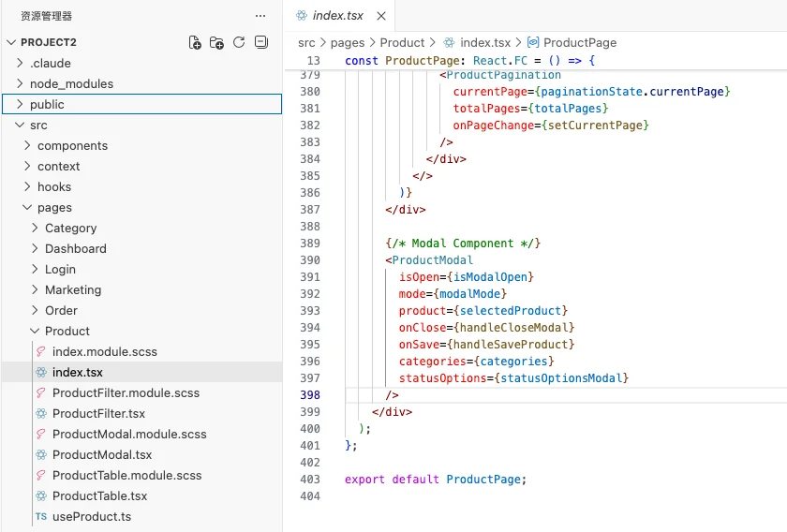Click the ProductPage symbol breadcrumb
787x532 pixels.
579,42
